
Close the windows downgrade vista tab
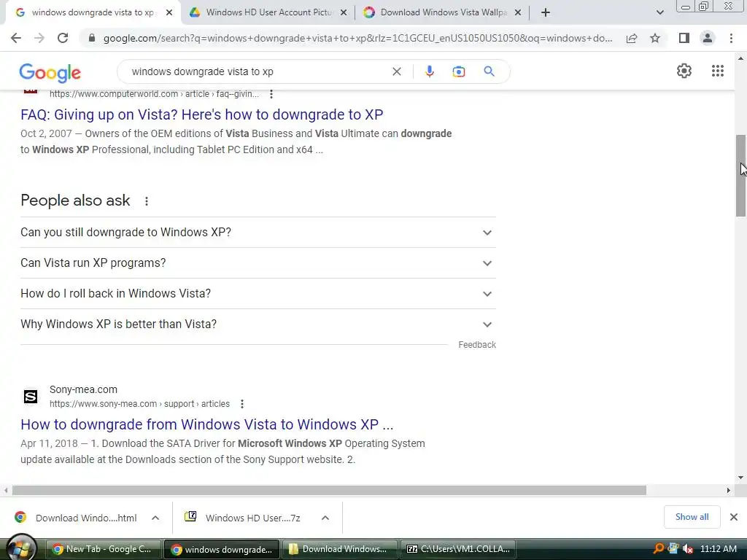(x=169, y=12)
